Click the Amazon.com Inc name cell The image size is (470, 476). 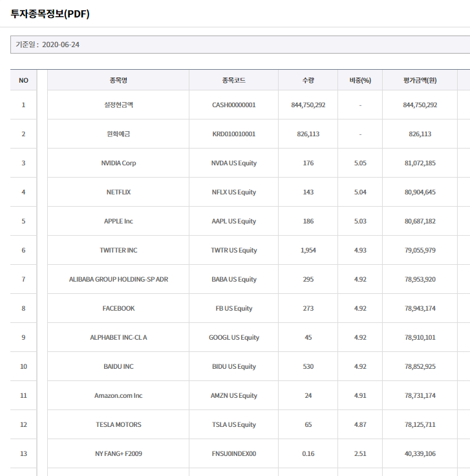click(x=118, y=395)
